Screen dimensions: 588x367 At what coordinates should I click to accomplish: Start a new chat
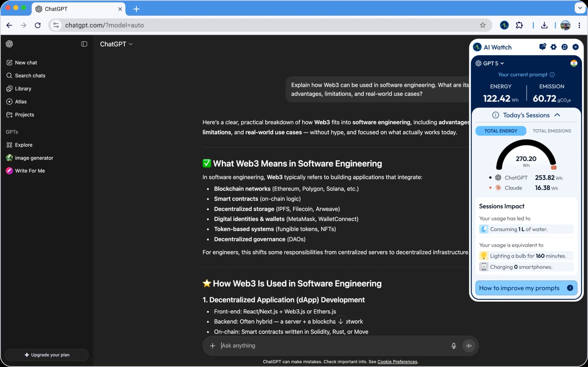(x=26, y=62)
